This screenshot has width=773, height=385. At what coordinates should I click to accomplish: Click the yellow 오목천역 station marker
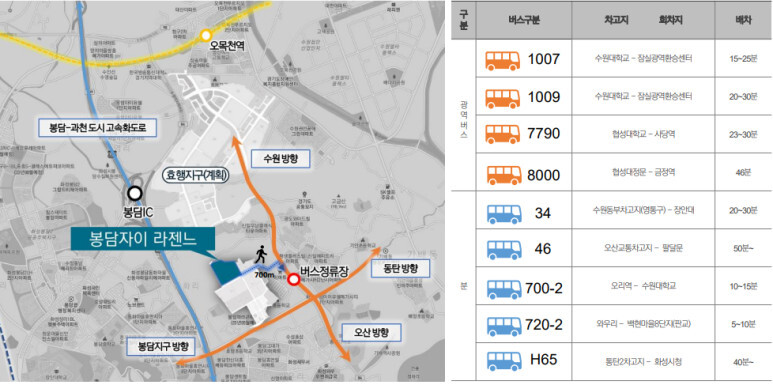[206, 35]
